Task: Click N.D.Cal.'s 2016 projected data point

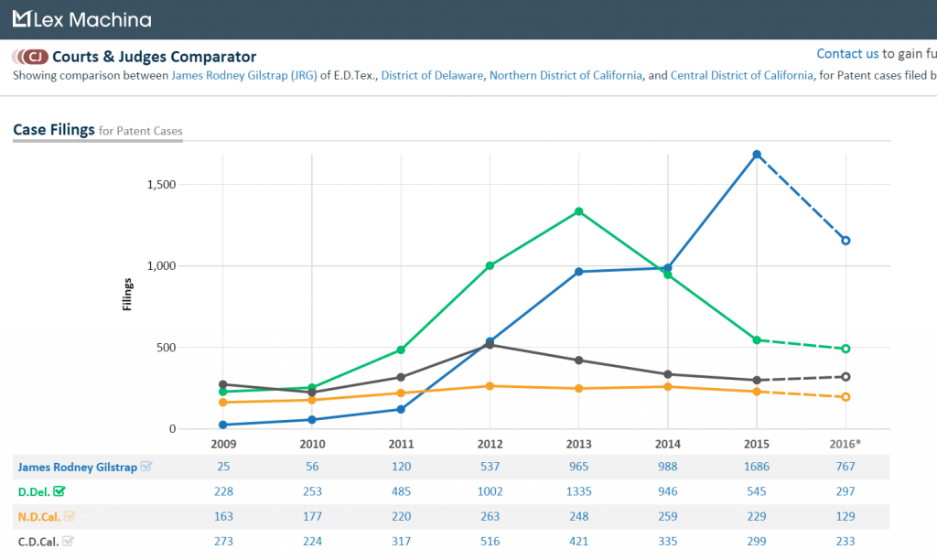Action: [845, 397]
